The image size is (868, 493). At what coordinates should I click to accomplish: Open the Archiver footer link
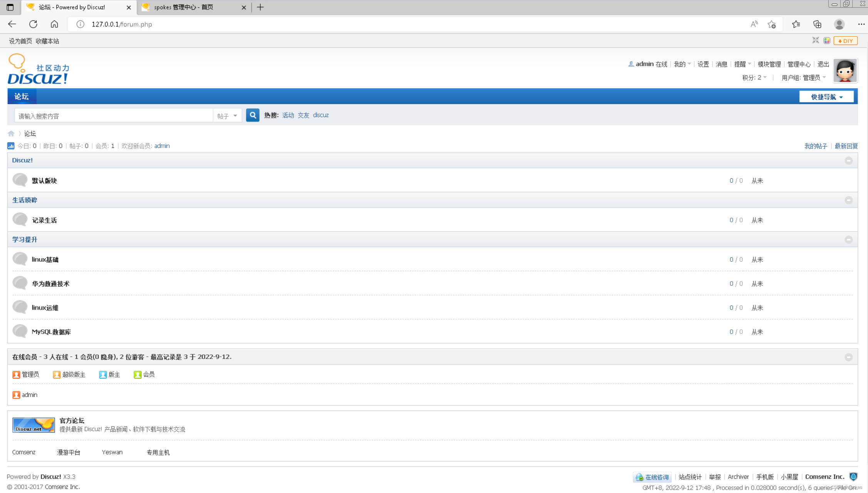pyautogui.click(x=738, y=477)
